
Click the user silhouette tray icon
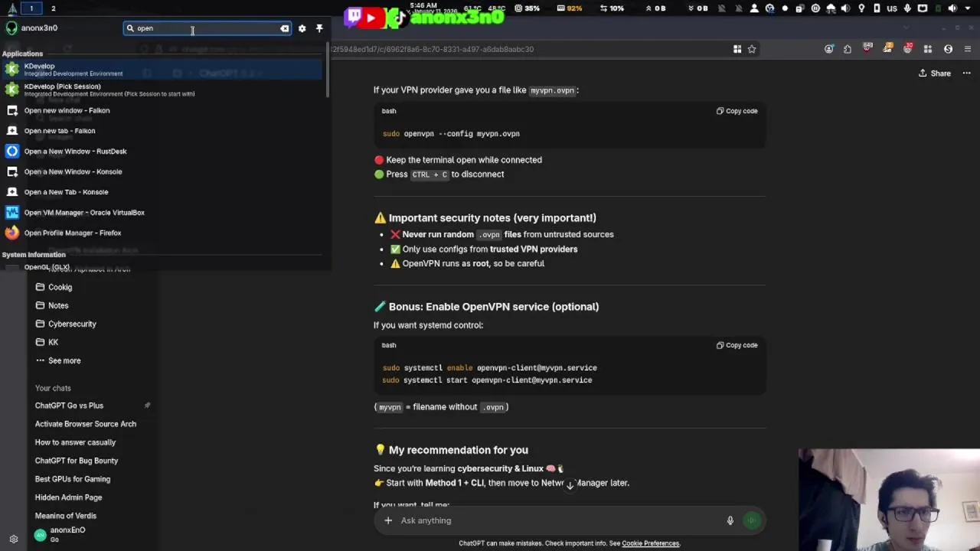pyautogui.click(x=754, y=8)
